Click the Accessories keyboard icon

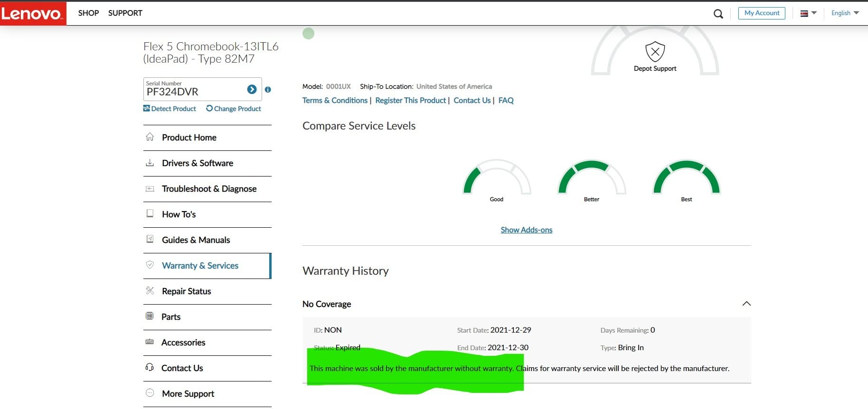click(x=150, y=342)
